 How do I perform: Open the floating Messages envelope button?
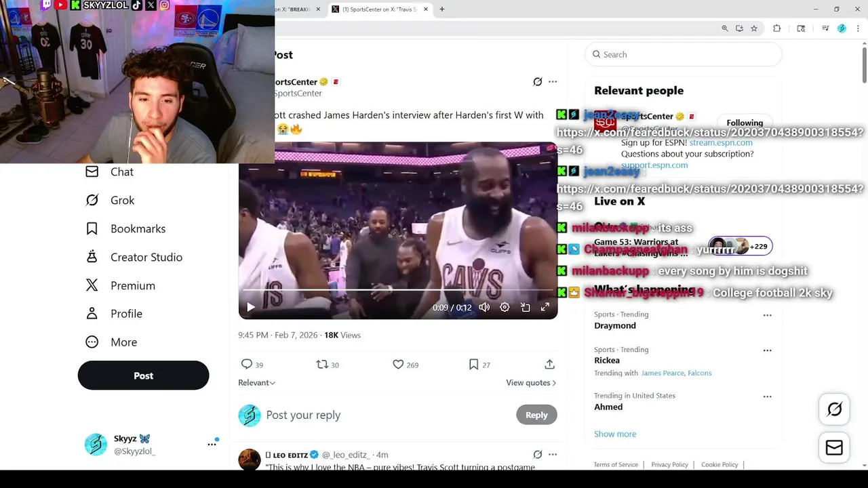coord(834,448)
